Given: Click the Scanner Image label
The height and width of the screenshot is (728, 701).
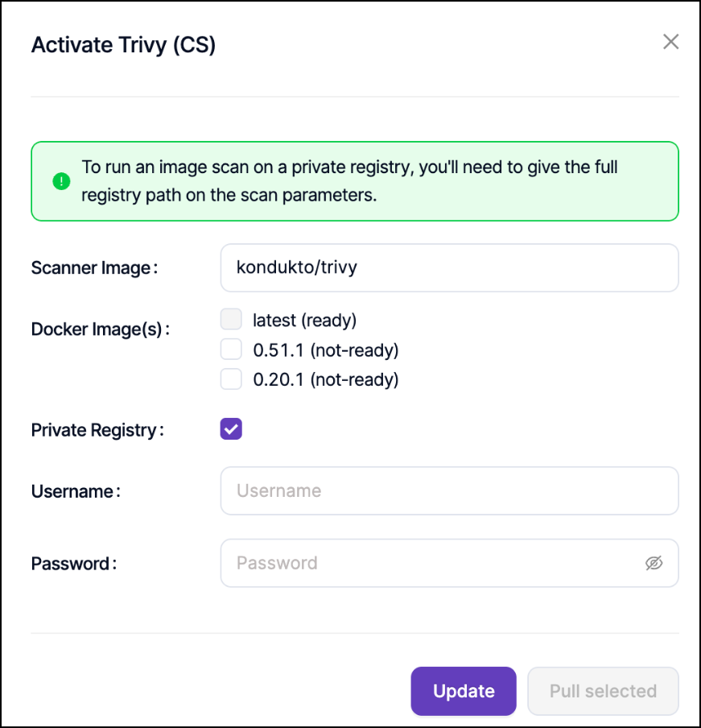Looking at the screenshot, I should click(94, 267).
